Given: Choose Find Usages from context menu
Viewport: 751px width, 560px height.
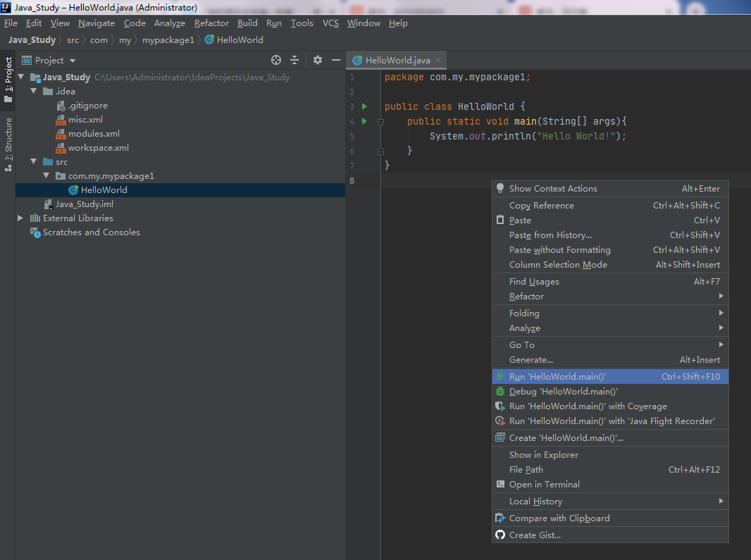Looking at the screenshot, I should (610, 282).
